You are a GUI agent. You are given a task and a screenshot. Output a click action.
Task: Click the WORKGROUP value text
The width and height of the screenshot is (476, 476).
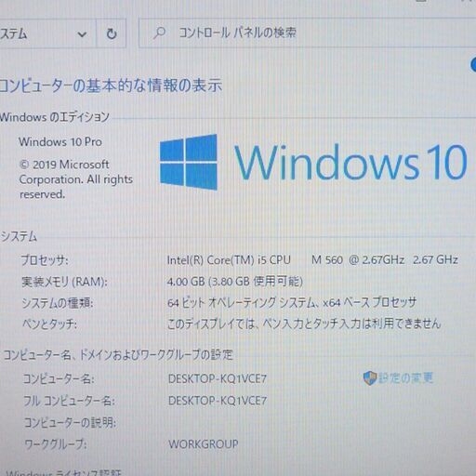204,444
